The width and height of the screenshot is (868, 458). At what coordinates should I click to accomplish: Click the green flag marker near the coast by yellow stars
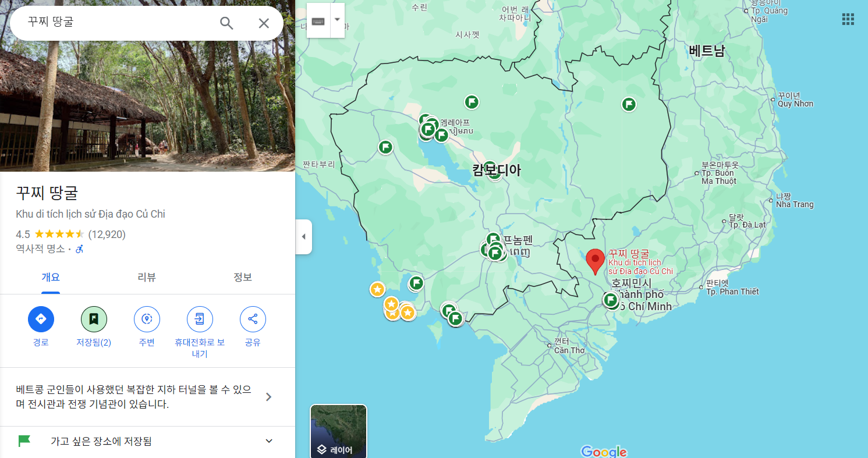tap(416, 283)
